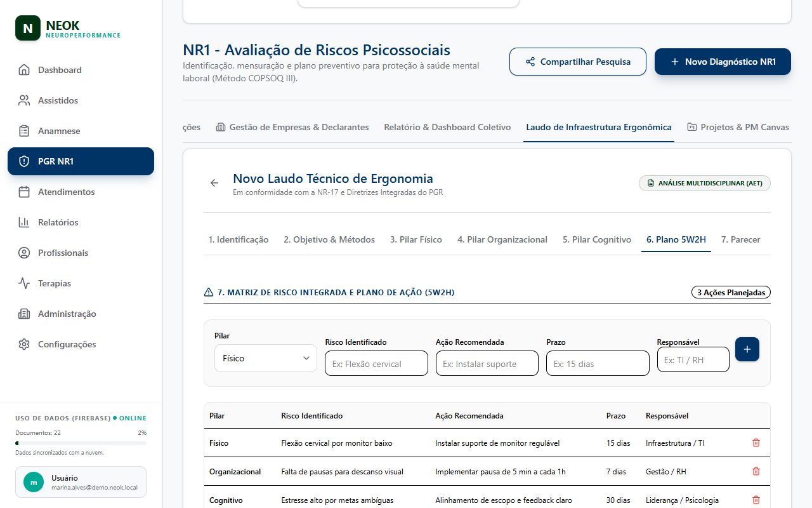
Task: Open step 5. Pilar Cognitivo
Action: coord(597,239)
